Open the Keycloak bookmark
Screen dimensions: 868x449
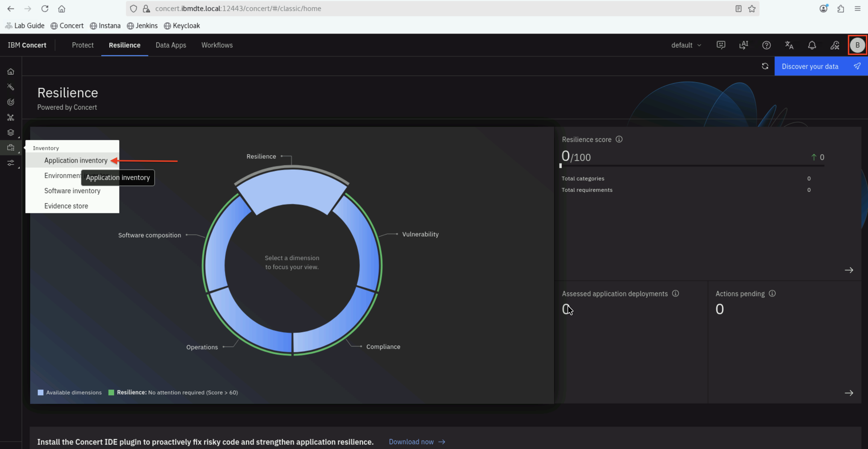click(x=182, y=25)
